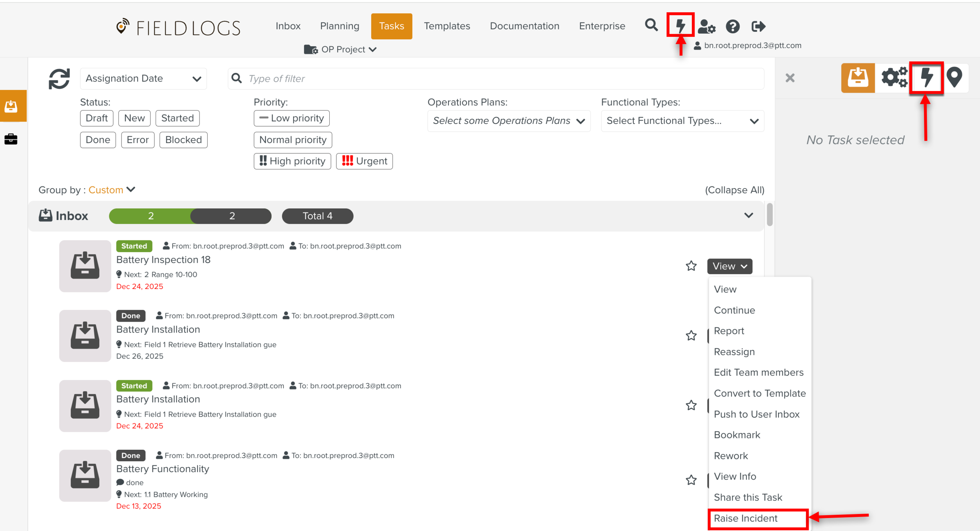The image size is (980, 531).
Task: Click the Collapse All link
Action: tap(734, 190)
